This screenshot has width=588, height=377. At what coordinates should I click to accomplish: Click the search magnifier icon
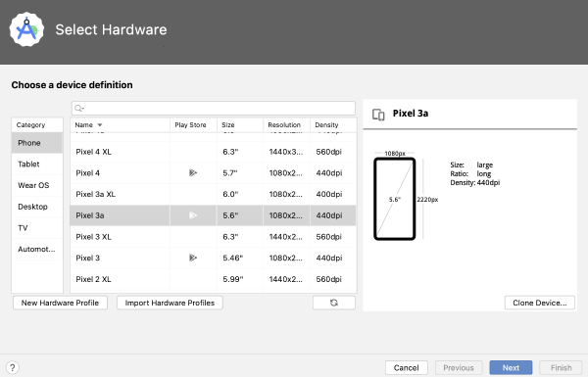pyautogui.click(x=78, y=109)
